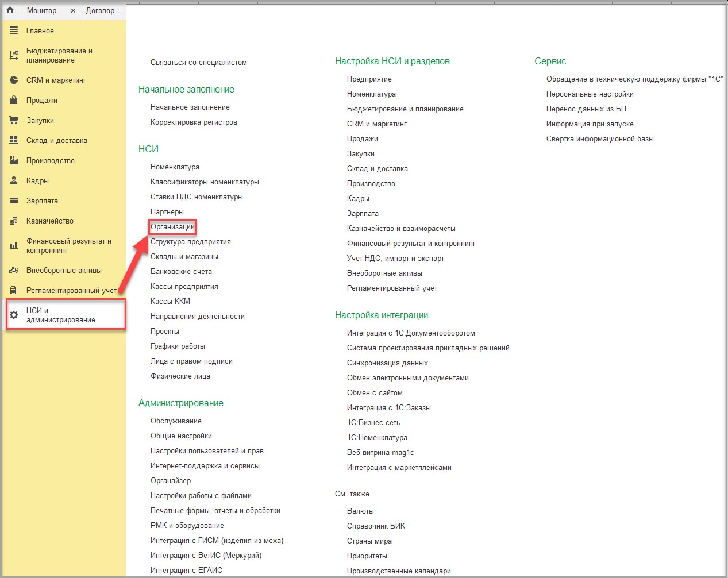Open Общие настройки

[181, 436]
